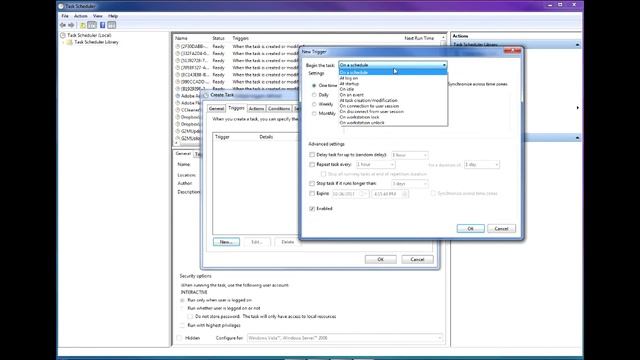The height and width of the screenshot is (360, 640).
Task: Select the One time radio button
Action: tap(314, 86)
